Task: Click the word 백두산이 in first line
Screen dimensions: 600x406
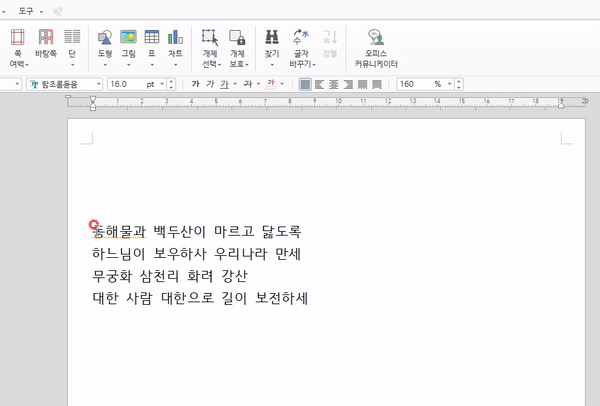Action: coord(179,231)
